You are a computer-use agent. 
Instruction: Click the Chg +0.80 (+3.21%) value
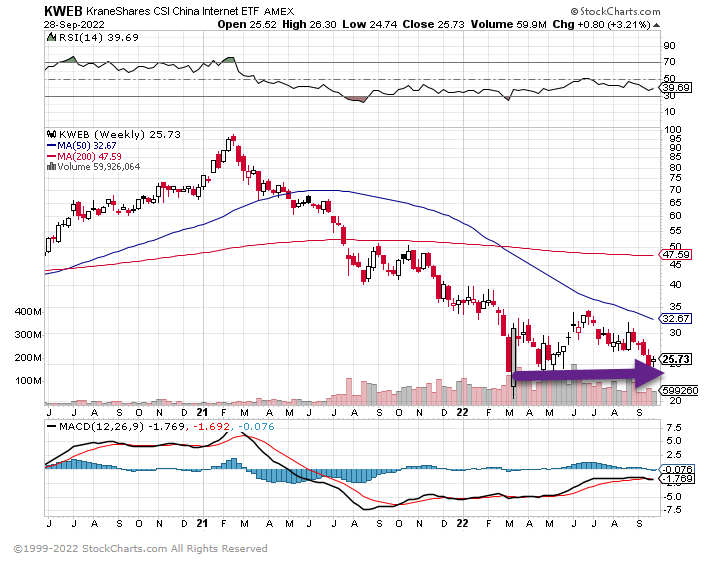pyautogui.click(x=601, y=25)
